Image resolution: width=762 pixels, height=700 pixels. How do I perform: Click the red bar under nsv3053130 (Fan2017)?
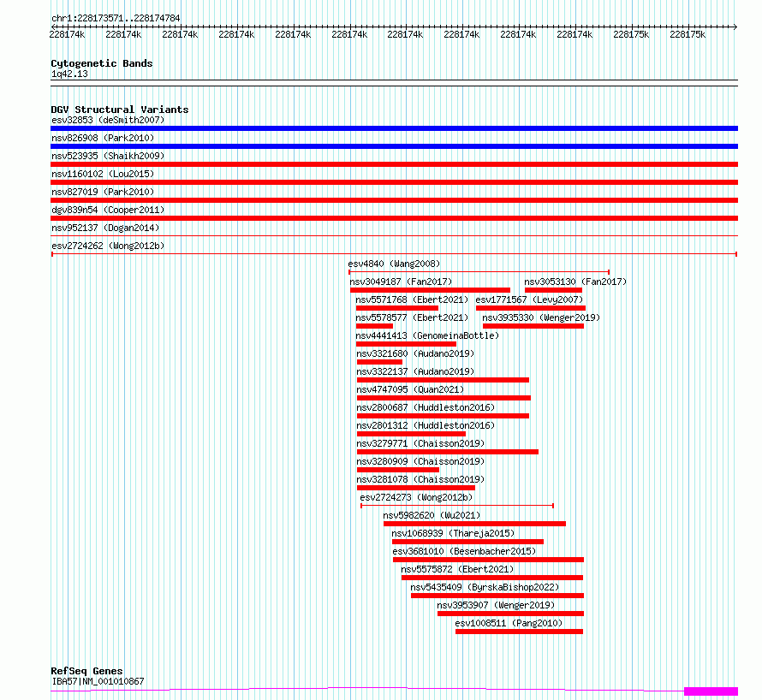click(553, 290)
